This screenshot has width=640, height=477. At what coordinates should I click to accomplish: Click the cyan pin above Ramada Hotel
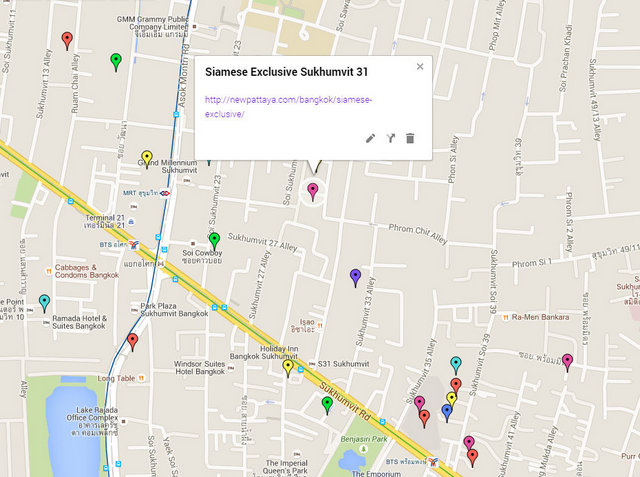click(x=44, y=304)
